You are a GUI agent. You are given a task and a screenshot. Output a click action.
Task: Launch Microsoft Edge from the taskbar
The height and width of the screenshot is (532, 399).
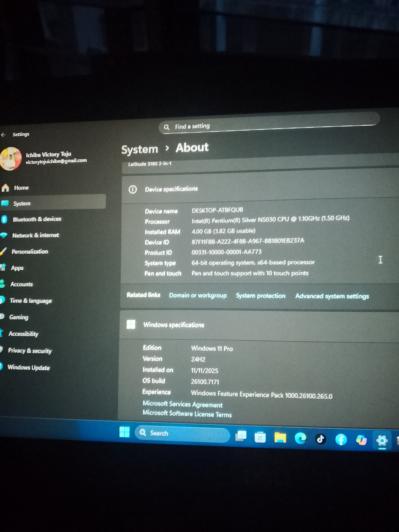coord(300,438)
